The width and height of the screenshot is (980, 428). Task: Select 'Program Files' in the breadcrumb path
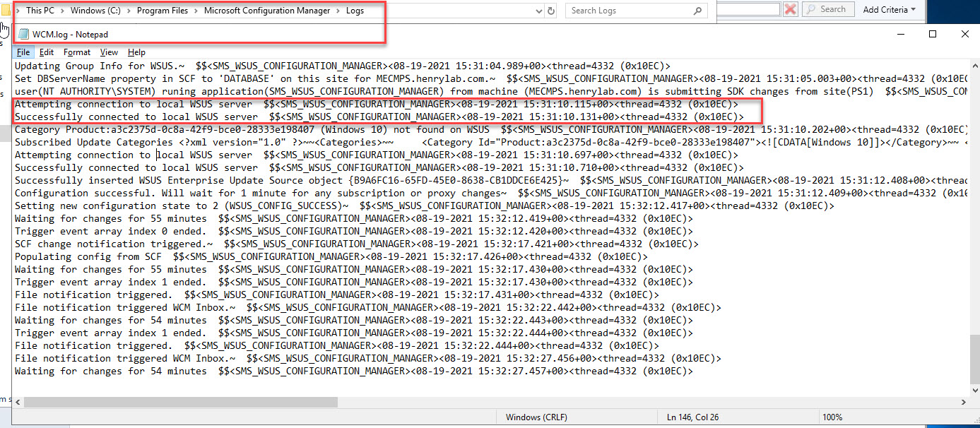tap(163, 11)
